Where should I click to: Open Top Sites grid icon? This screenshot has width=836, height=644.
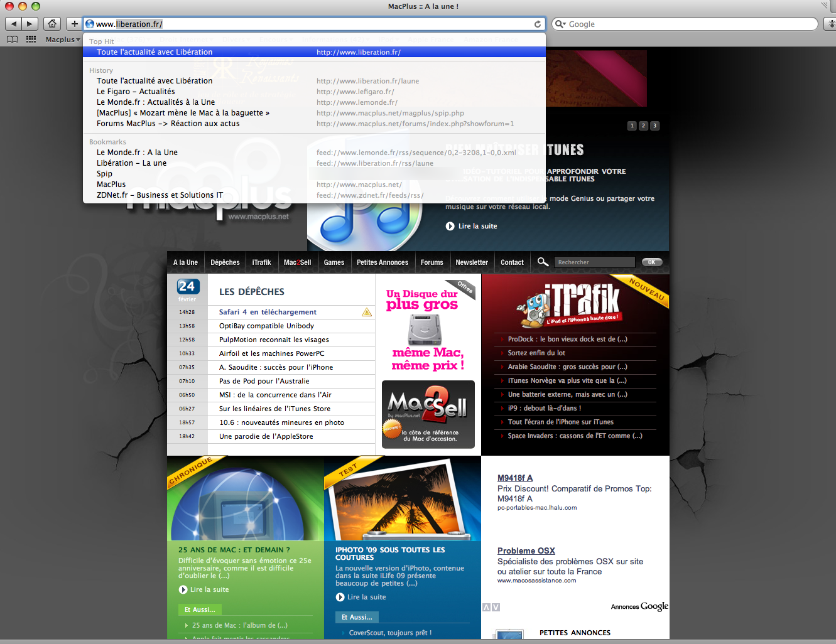[31, 39]
